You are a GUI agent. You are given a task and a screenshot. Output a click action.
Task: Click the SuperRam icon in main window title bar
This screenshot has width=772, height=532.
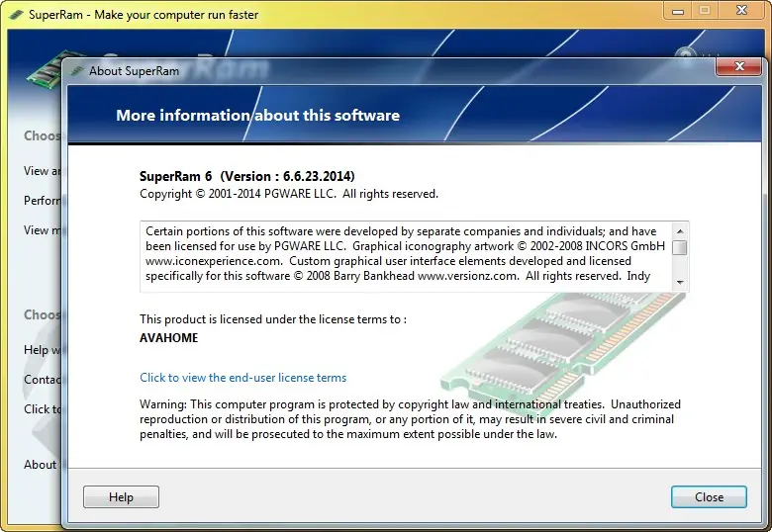[16, 15]
